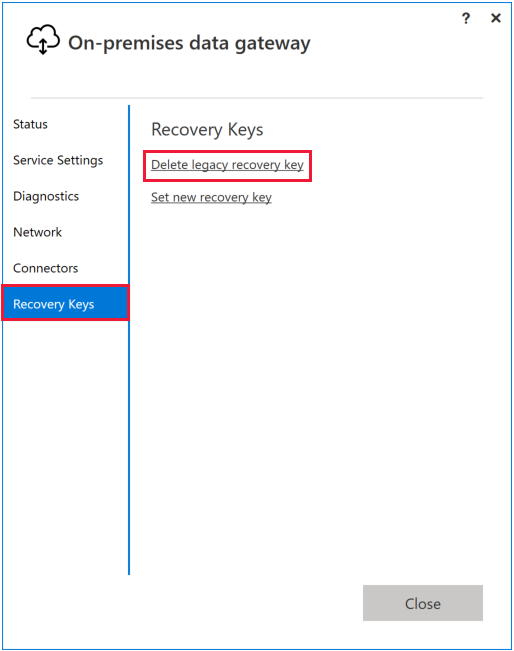Select the highlighted Recovery Keys sidebar item
Viewport: 514px width, 651px height.
[x=66, y=303]
